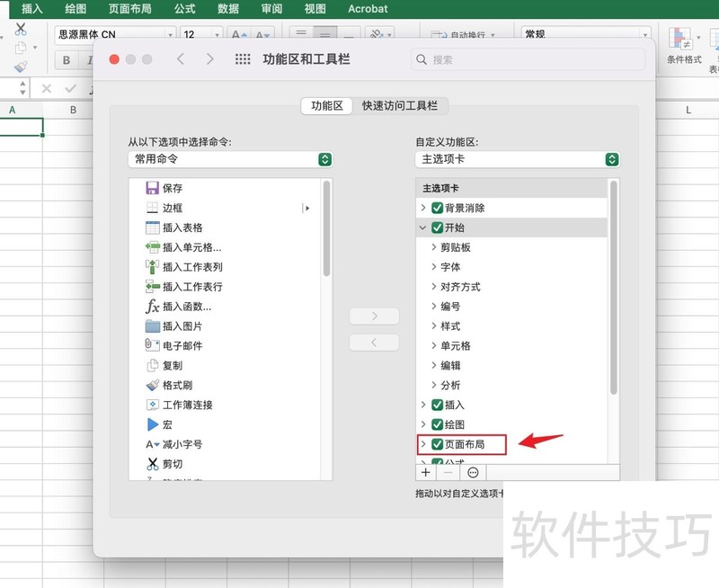This screenshot has width=719, height=588.
Task: Select the 剪切 scissors icon in list
Action: pyautogui.click(x=152, y=464)
